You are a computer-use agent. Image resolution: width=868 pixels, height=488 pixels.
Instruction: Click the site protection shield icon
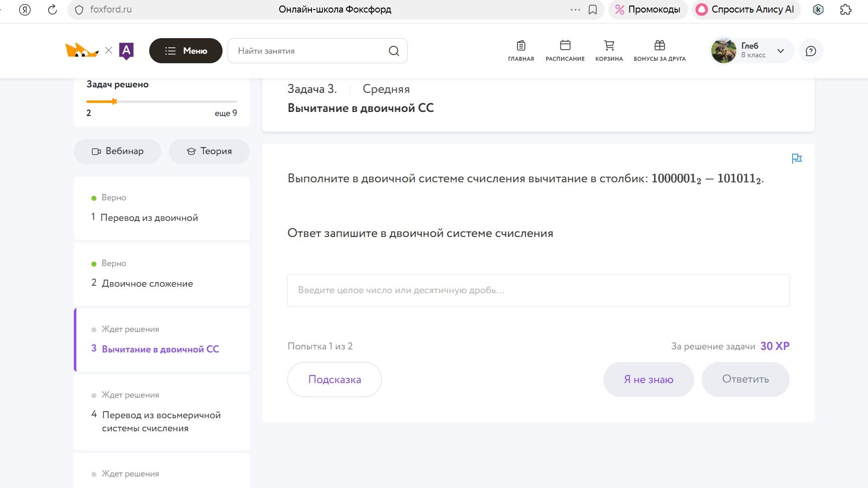coord(79,10)
